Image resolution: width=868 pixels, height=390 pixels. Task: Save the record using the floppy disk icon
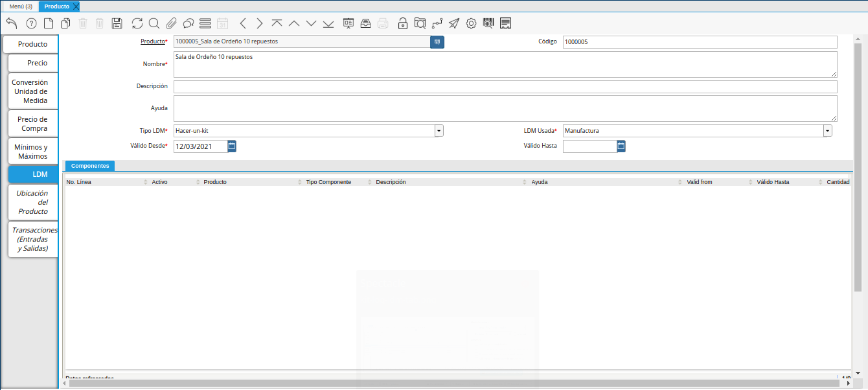[117, 23]
